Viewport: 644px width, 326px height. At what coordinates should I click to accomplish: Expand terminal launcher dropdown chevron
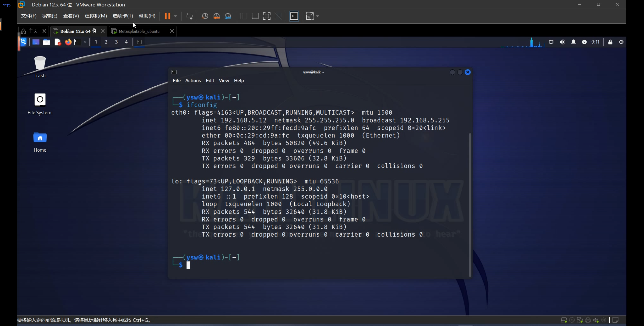tap(85, 42)
